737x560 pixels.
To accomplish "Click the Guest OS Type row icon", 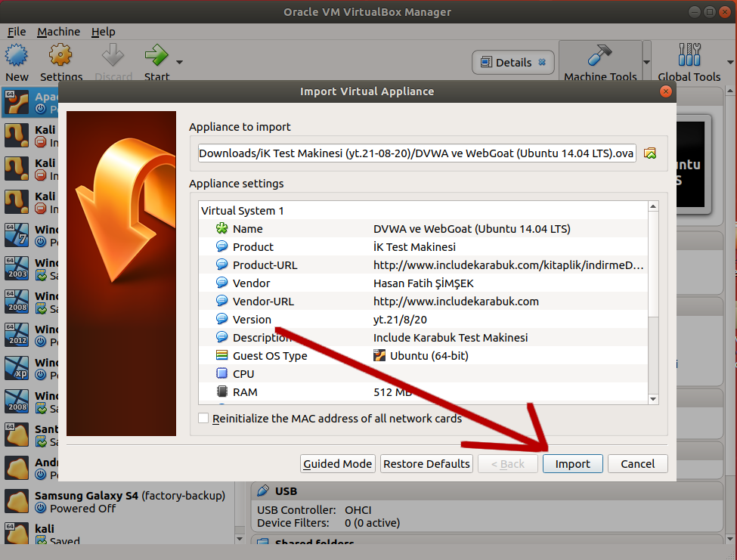I will pos(221,355).
